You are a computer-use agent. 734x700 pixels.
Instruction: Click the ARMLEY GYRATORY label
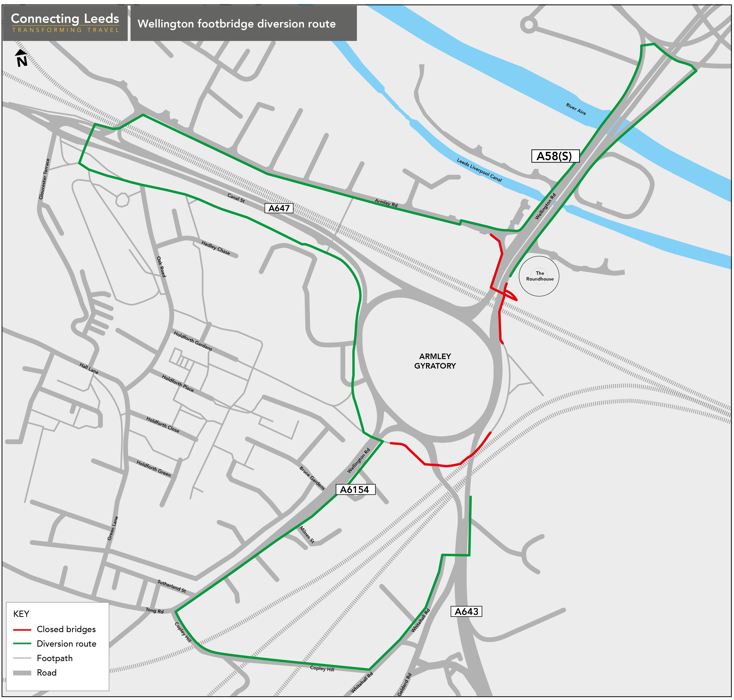click(x=435, y=361)
